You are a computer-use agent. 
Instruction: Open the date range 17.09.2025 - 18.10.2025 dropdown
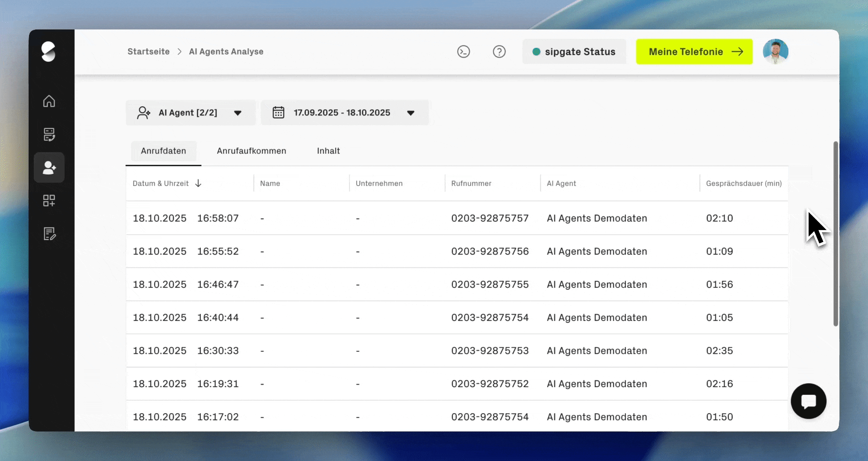(x=344, y=113)
